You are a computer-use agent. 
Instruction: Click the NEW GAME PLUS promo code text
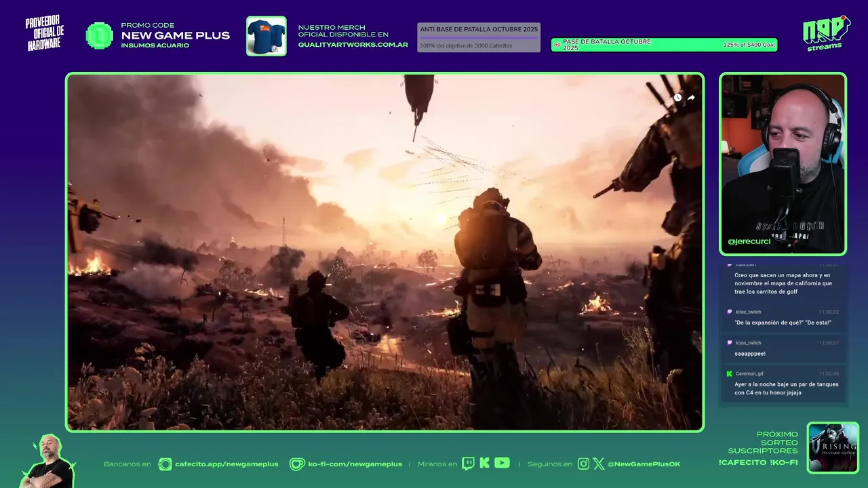click(x=175, y=36)
